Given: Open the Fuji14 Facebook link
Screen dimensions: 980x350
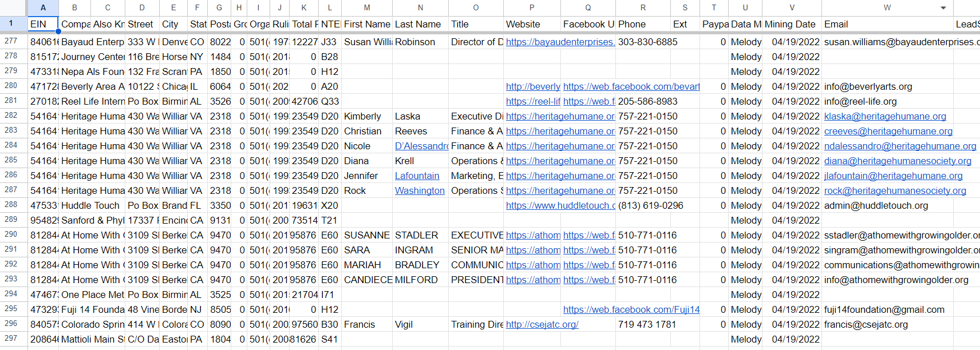Looking at the screenshot, I should coord(631,310).
